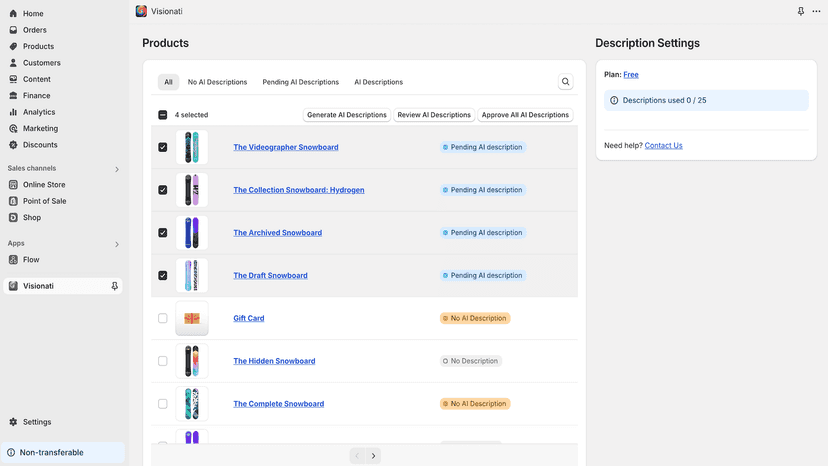Open The Videographer Snowboard product link
The width and height of the screenshot is (828, 466).
pyautogui.click(x=286, y=147)
